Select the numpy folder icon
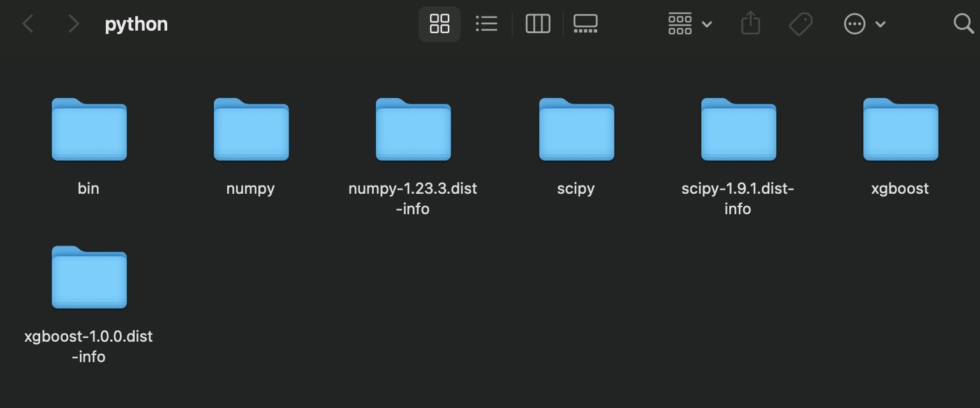This screenshot has height=408, width=980. pos(251,129)
